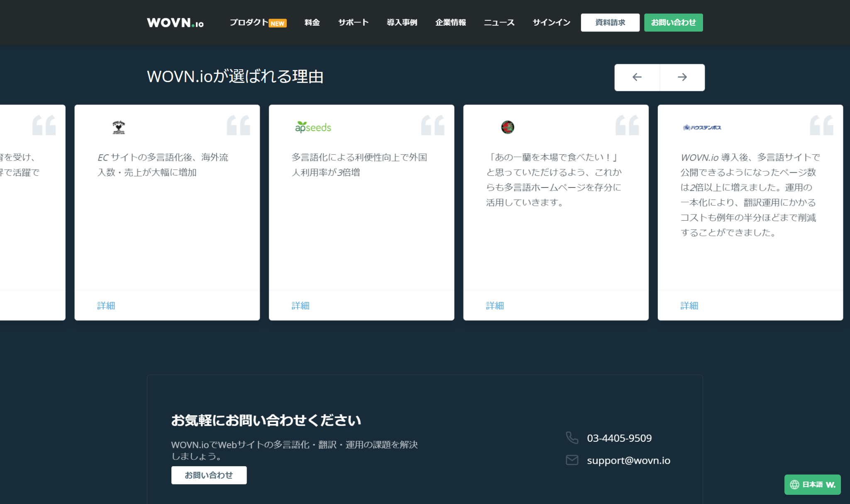Click the quote mark icon on apseeds card
The width and height of the screenshot is (850, 504).
[x=433, y=125]
